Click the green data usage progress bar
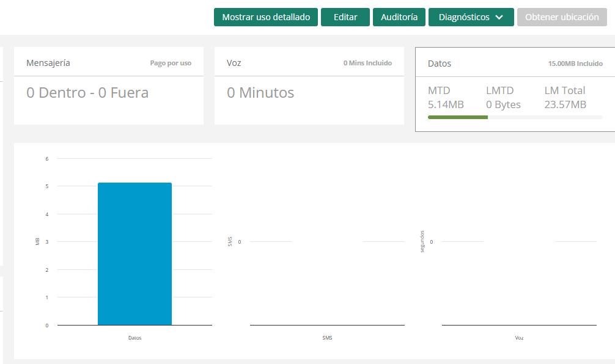615x364 pixels. pyautogui.click(x=458, y=117)
